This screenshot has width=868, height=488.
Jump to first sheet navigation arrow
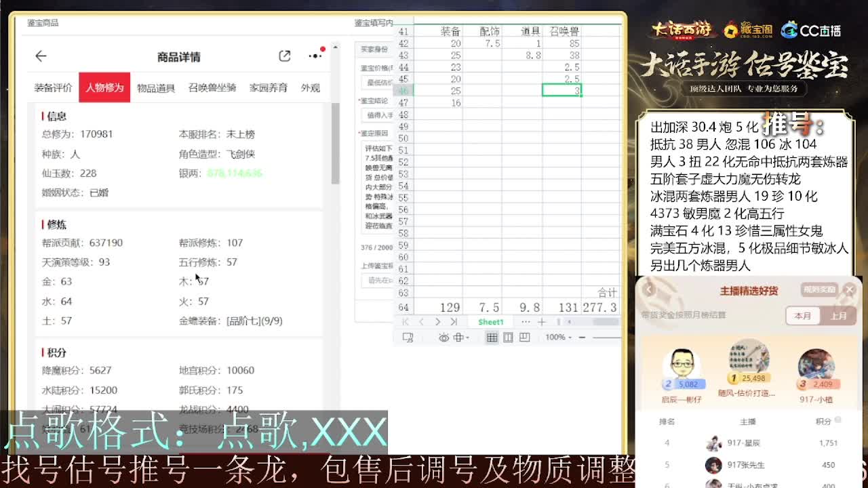[406, 322]
